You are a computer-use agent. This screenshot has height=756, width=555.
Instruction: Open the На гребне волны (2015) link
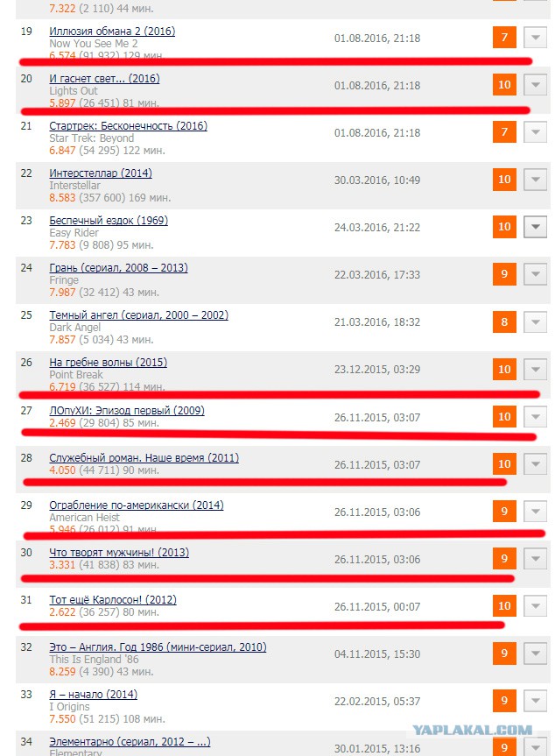click(108, 362)
